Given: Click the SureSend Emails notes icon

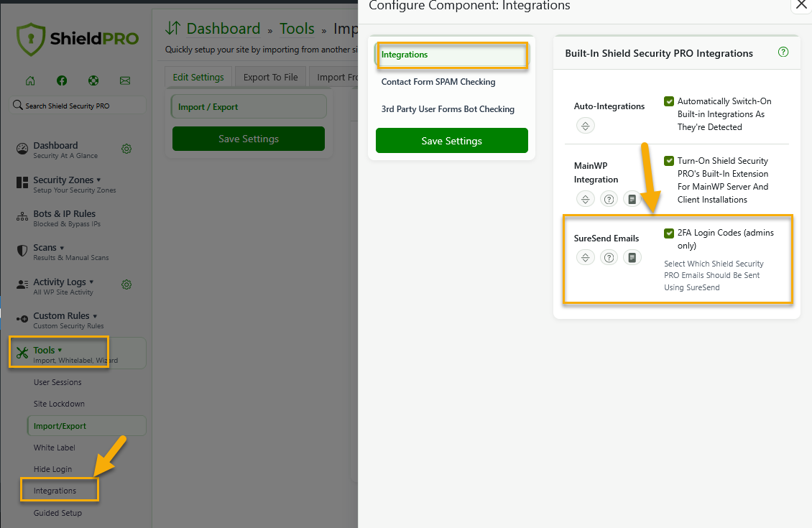Looking at the screenshot, I should point(632,257).
